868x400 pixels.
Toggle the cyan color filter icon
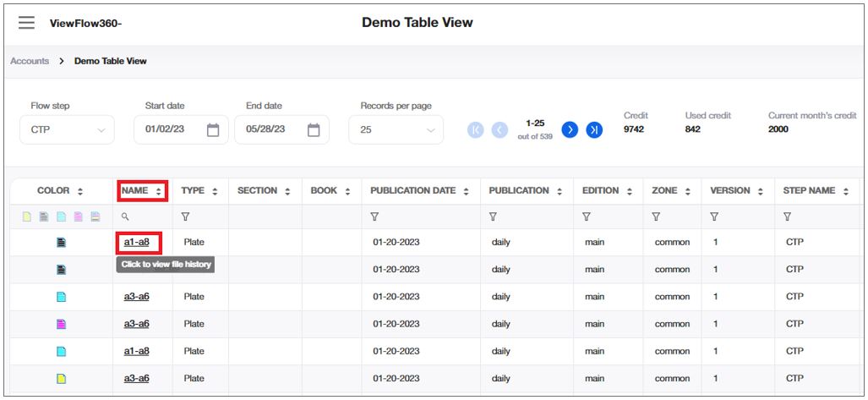click(x=61, y=217)
